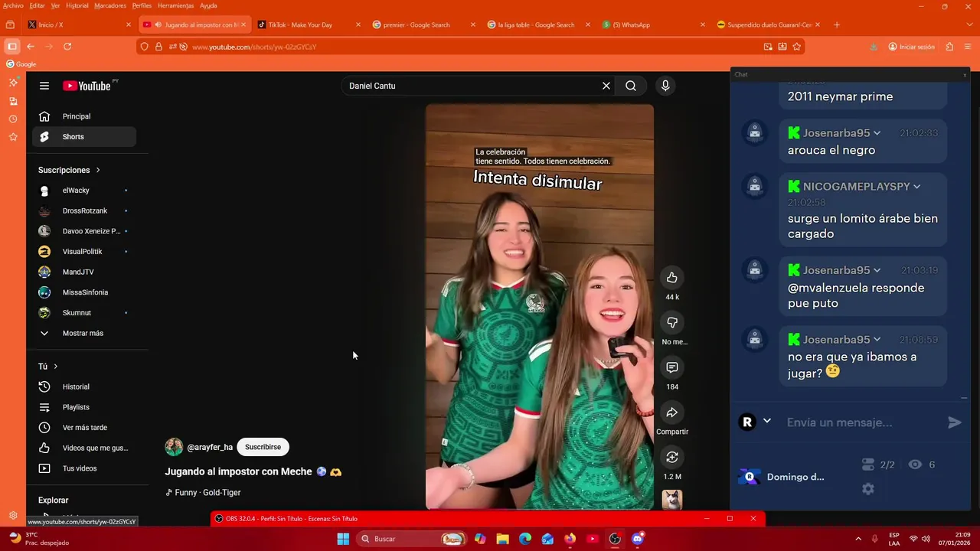Open chat identity dropdown next to R avatar
The width and height of the screenshot is (980, 551).
tap(766, 421)
